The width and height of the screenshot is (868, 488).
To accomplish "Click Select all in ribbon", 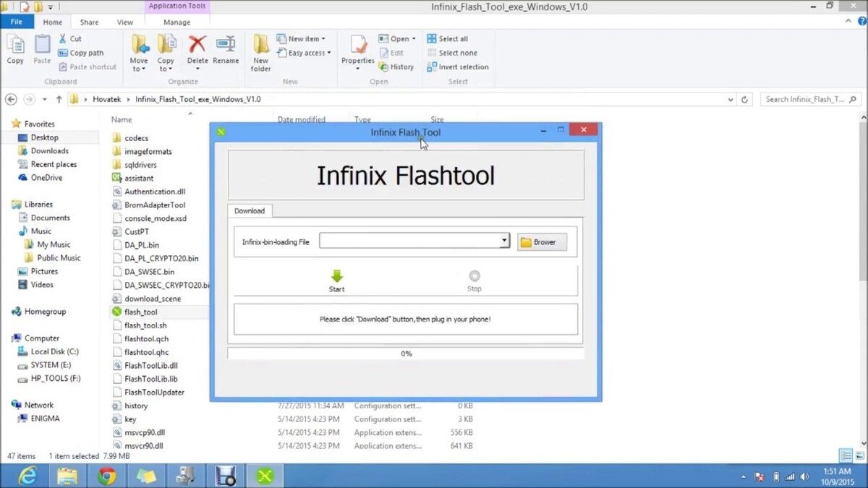I will 447,39.
